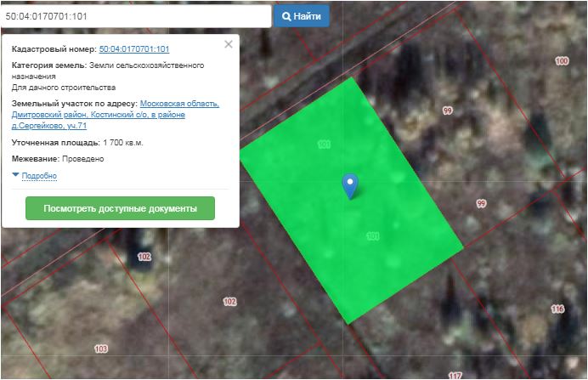This screenshot has width=588, height=380.
Task: Click the 99 label closest to parcel 116
Action: pos(481,204)
